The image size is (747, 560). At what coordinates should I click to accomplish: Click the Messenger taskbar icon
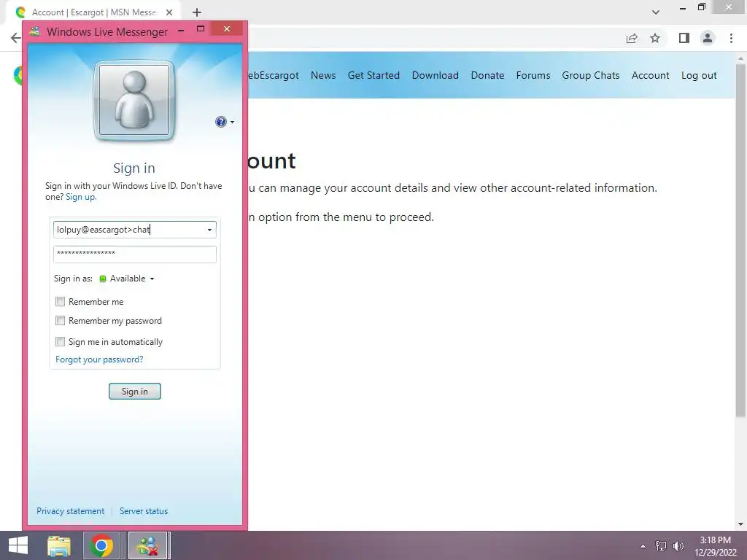click(147, 545)
